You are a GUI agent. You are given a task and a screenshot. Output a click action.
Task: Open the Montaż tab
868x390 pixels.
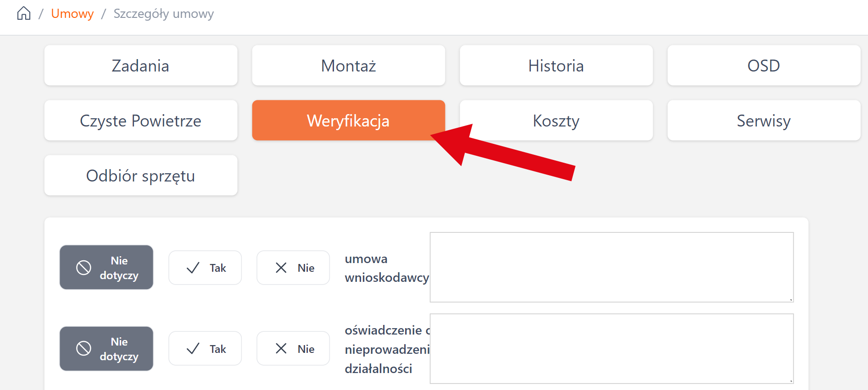point(348,66)
